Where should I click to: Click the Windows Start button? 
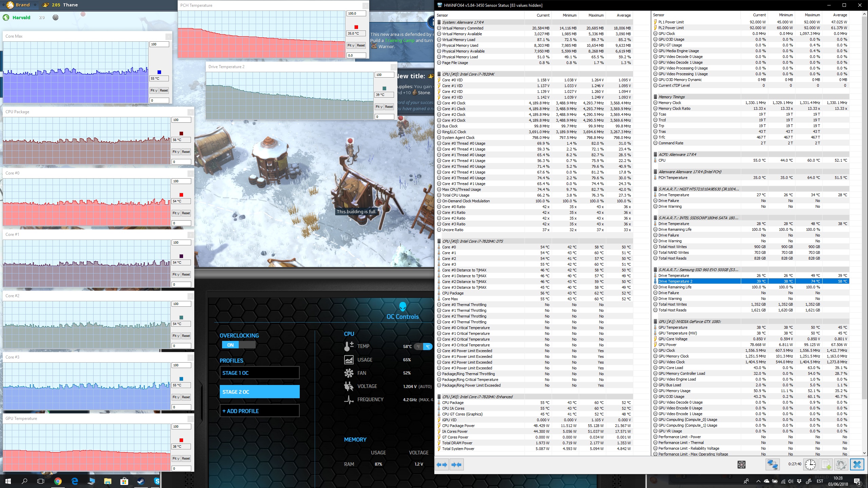tap(8, 481)
